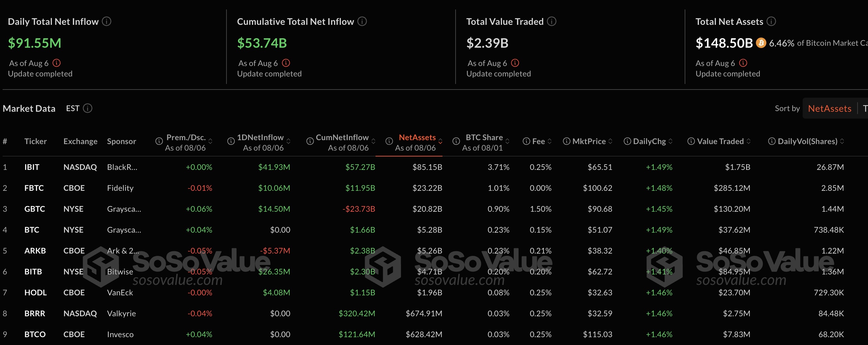Open the FBTC ticker link
This screenshot has height=345, width=868.
[34, 188]
